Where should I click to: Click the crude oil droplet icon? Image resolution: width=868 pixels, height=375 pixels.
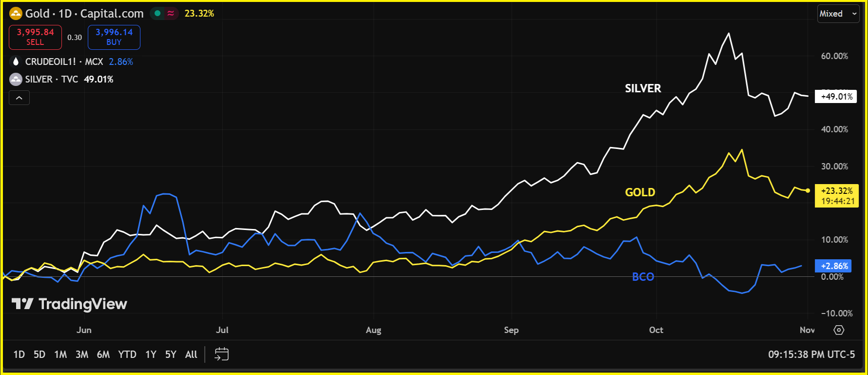[x=16, y=62]
